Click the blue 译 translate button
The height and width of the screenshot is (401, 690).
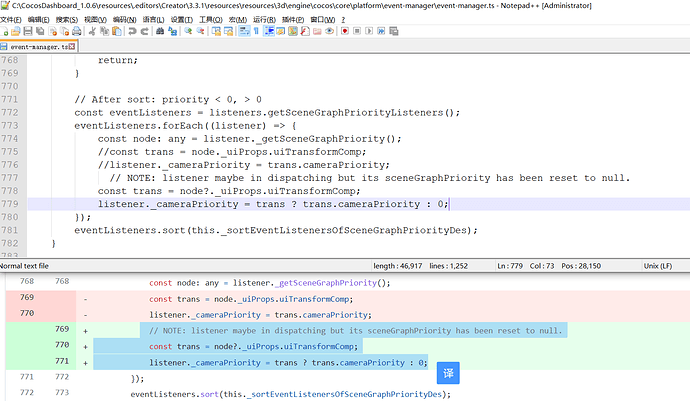coord(448,373)
